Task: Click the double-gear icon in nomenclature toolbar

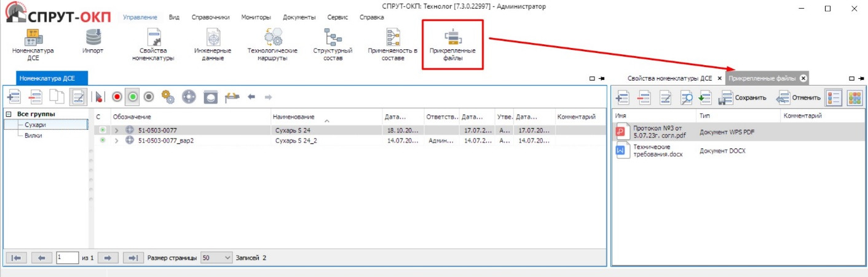Action: (x=167, y=97)
